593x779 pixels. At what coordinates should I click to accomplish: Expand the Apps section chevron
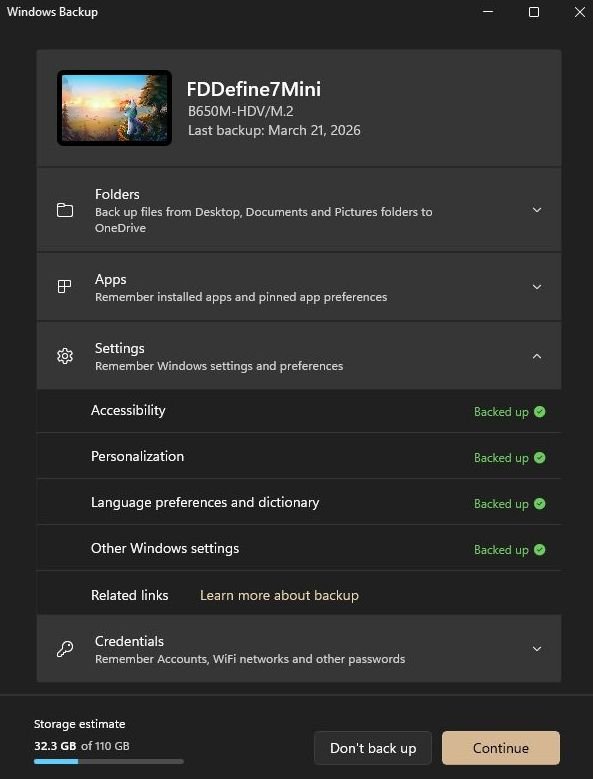tap(537, 287)
